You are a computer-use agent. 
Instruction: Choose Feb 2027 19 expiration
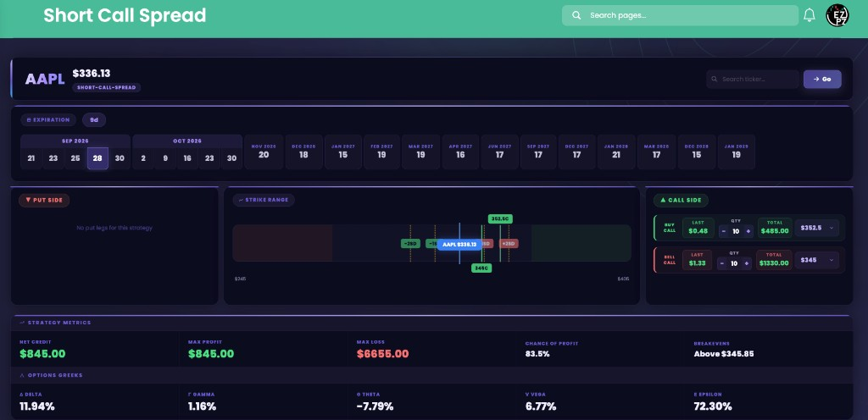click(381, 152)
